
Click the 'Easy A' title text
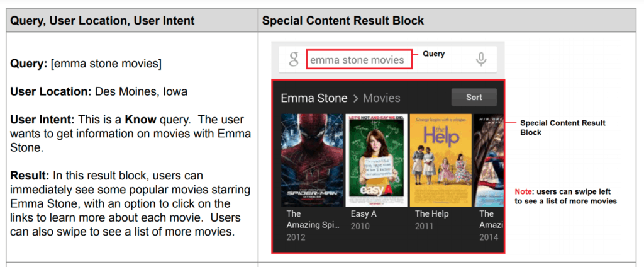coord(364,214)
